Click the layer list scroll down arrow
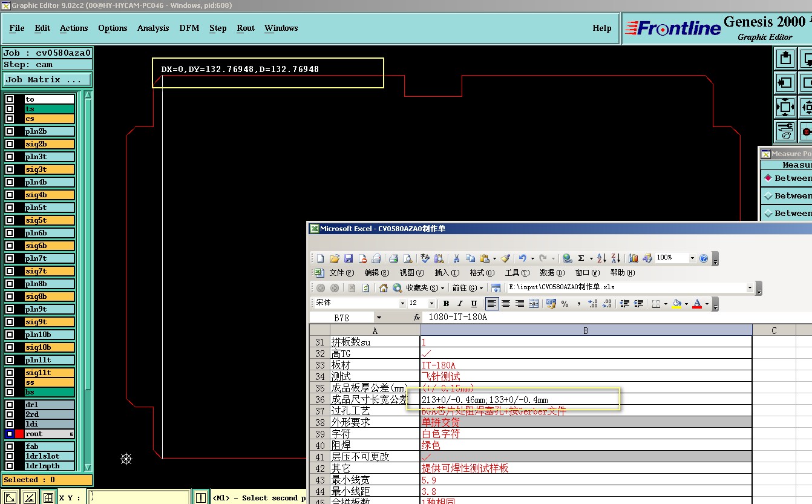Viewport: 812px width, 504px height. click(x=88, y=466)
